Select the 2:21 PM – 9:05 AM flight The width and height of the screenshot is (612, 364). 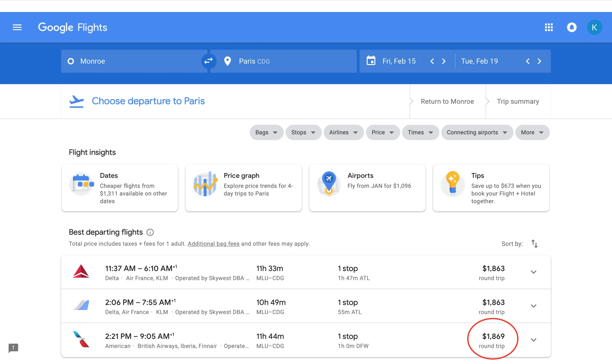(x=306, y=340)
